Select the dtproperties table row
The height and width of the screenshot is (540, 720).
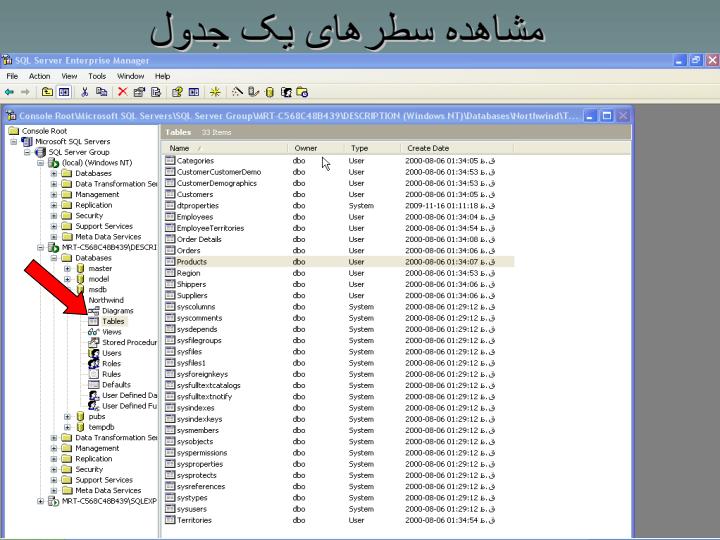pyautogui.click(x=339, y=205)
